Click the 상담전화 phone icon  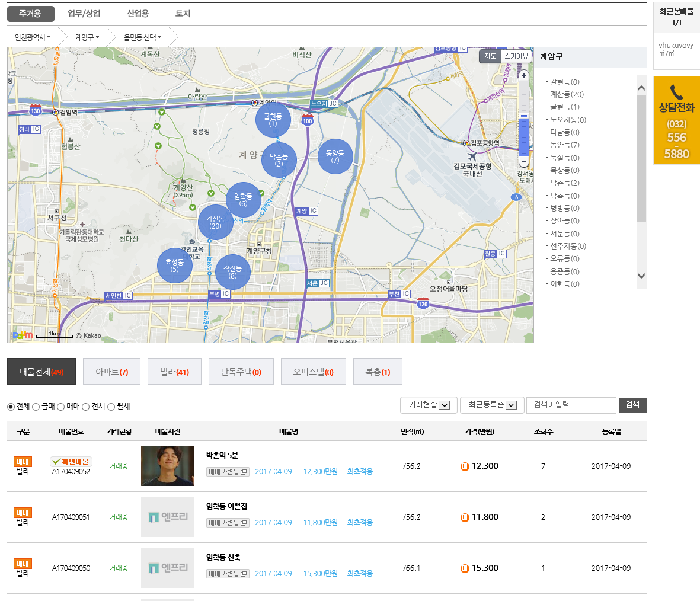click(x=676, y=92)
